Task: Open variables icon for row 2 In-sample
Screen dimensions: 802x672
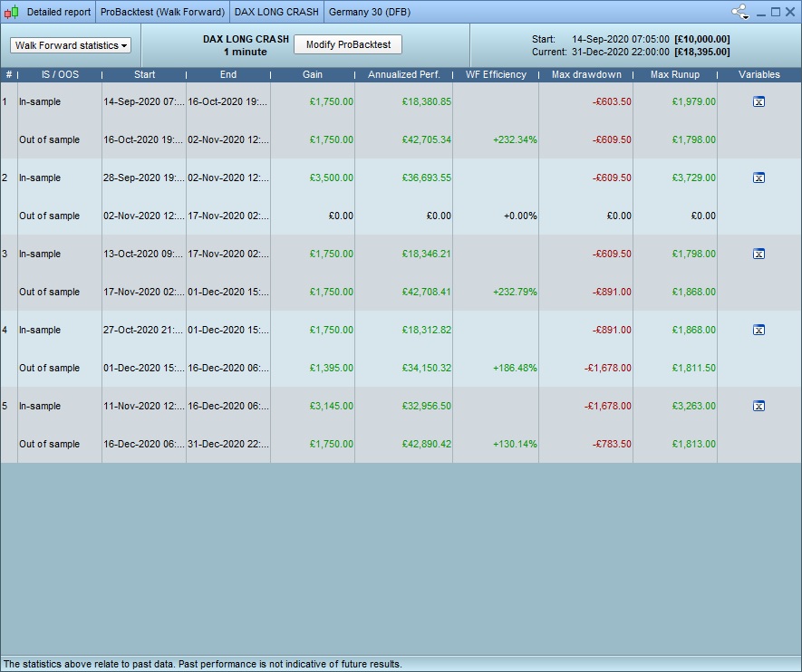Action: click(759, 178)
